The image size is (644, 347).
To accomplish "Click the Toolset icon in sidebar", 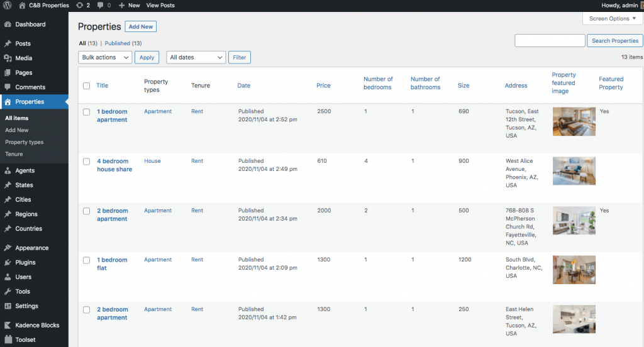I will (8, 339).
